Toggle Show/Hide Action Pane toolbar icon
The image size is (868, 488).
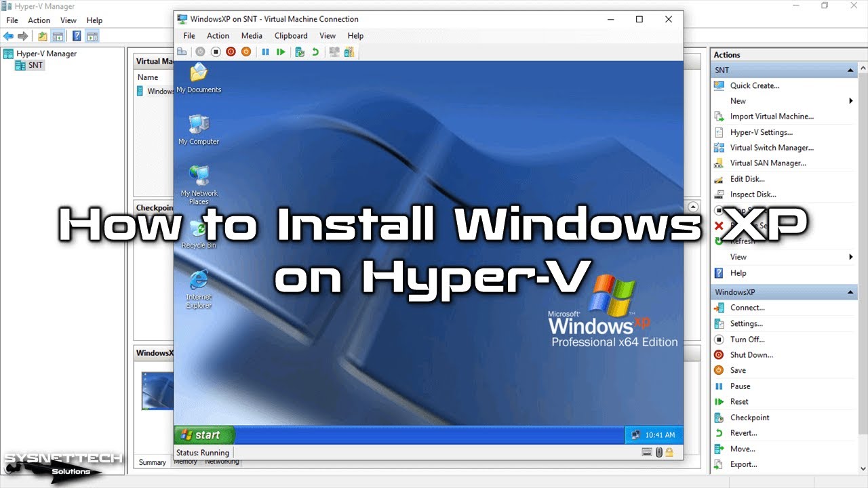coord(92,36)
